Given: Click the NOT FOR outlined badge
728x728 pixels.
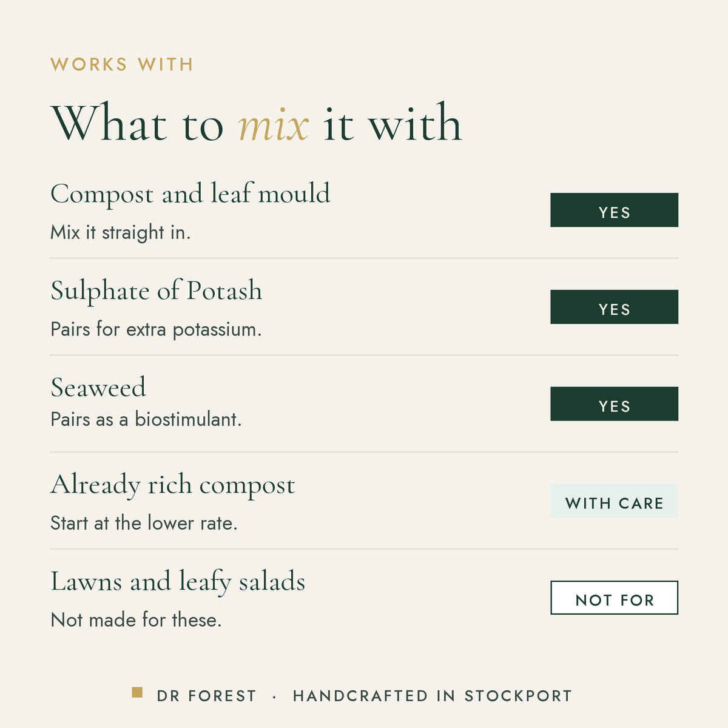Looking at the screenshot, I should coord(614,598).
